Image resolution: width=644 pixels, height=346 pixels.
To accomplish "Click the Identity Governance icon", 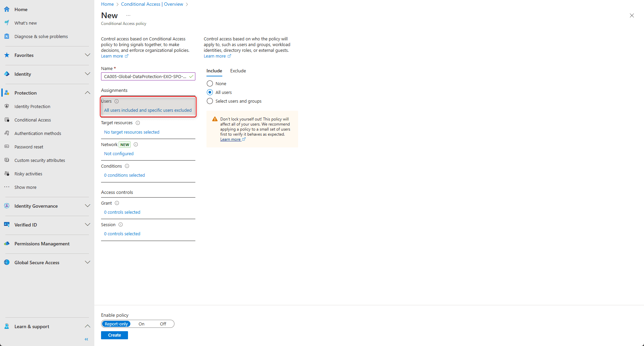I will [x=7, y=206].
